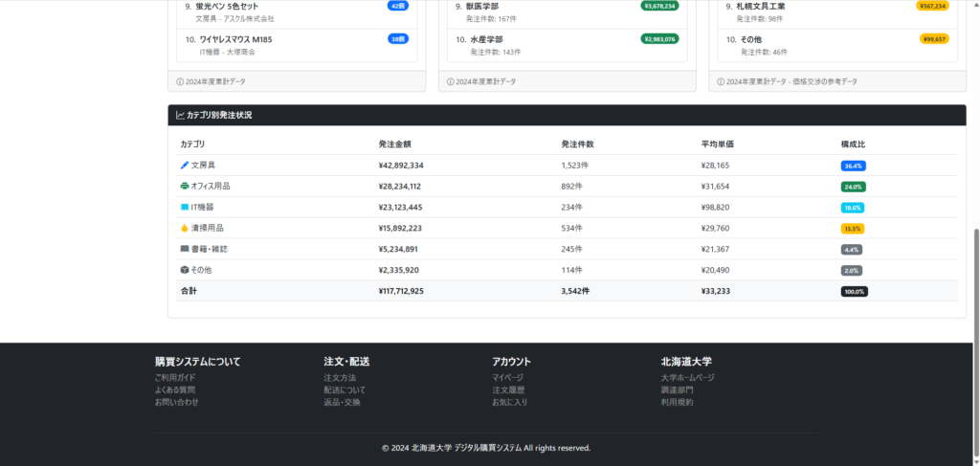Go to お問い合わせ page
This screenshot has height=466, width=980.
point(177,403)
